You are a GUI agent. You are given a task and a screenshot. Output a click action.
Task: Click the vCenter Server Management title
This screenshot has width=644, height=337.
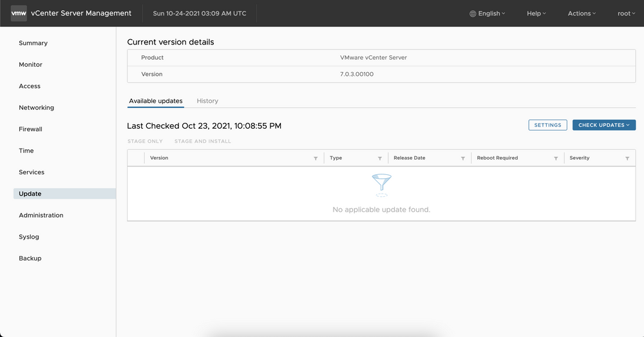(x=81, y=13)
